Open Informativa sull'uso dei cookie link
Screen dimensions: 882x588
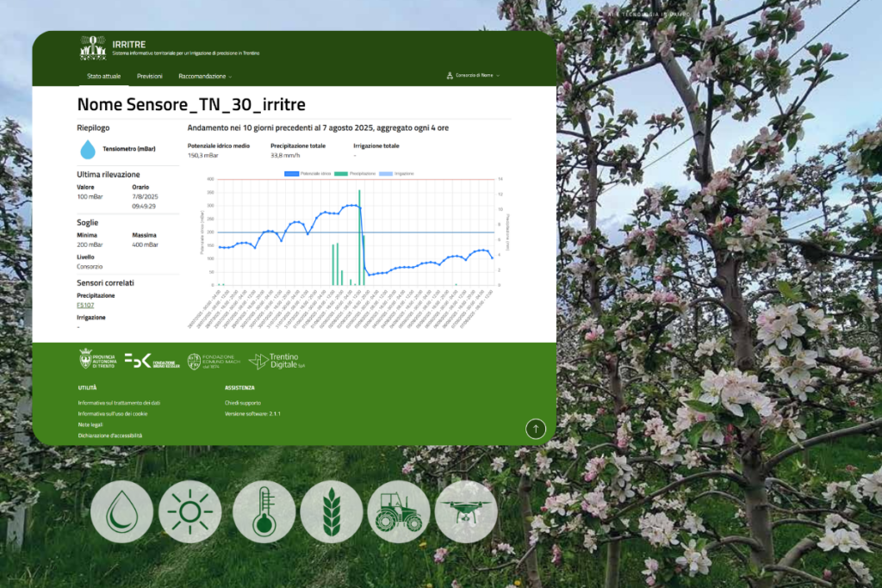coord(113,414)
